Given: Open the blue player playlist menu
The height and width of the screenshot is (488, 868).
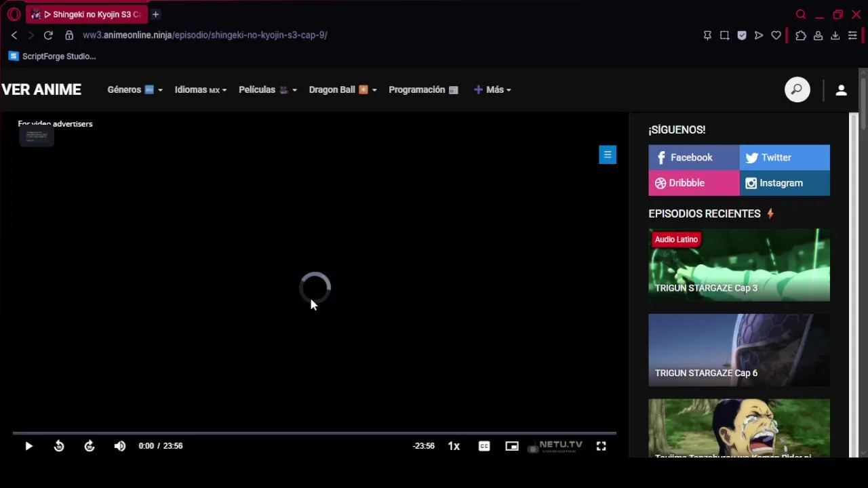Looking at the screenshot, I should [608, 155].
